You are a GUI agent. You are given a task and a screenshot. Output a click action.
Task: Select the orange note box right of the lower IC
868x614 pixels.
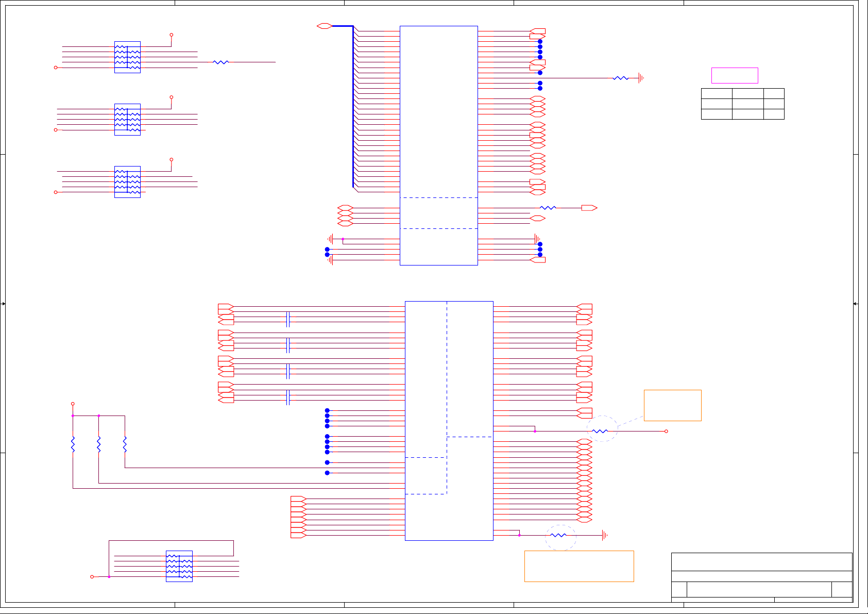(673, 405)
